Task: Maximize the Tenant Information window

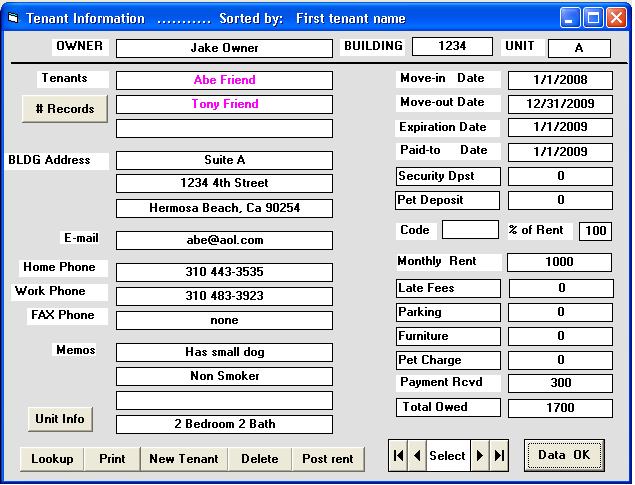Action: point(594,18)
